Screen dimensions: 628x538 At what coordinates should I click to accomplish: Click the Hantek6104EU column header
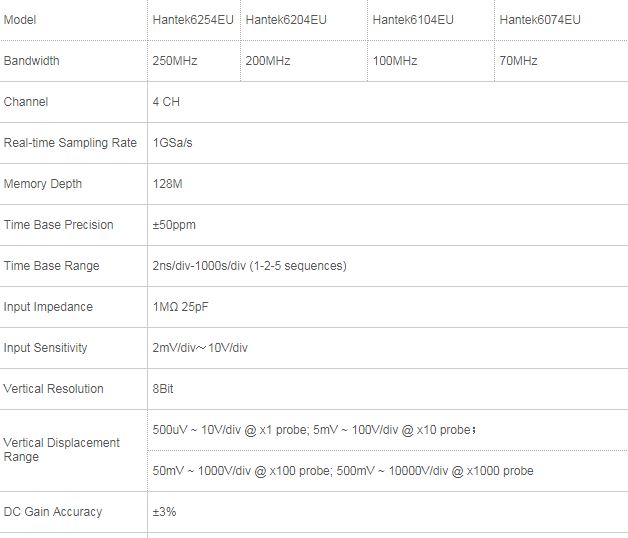click(x=413, y=20)
